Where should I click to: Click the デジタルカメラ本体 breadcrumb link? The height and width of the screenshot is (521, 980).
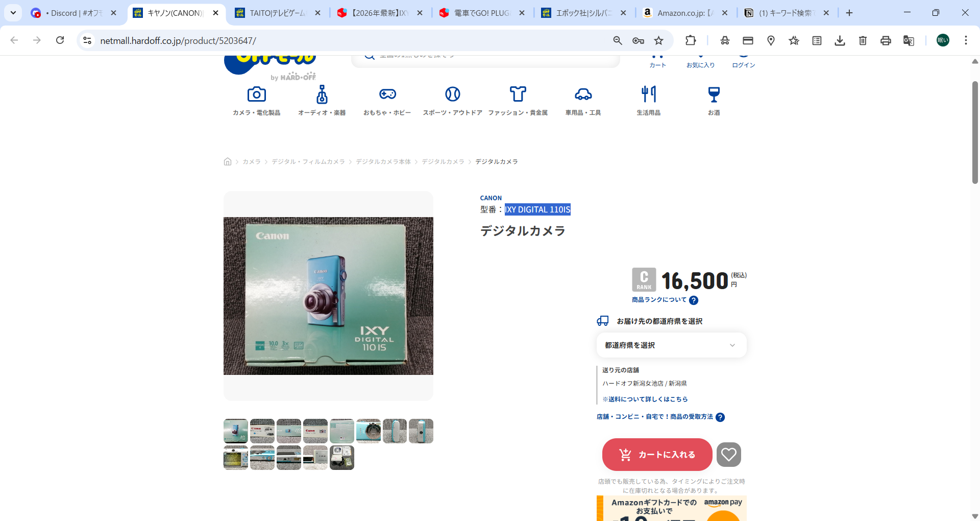383,161
